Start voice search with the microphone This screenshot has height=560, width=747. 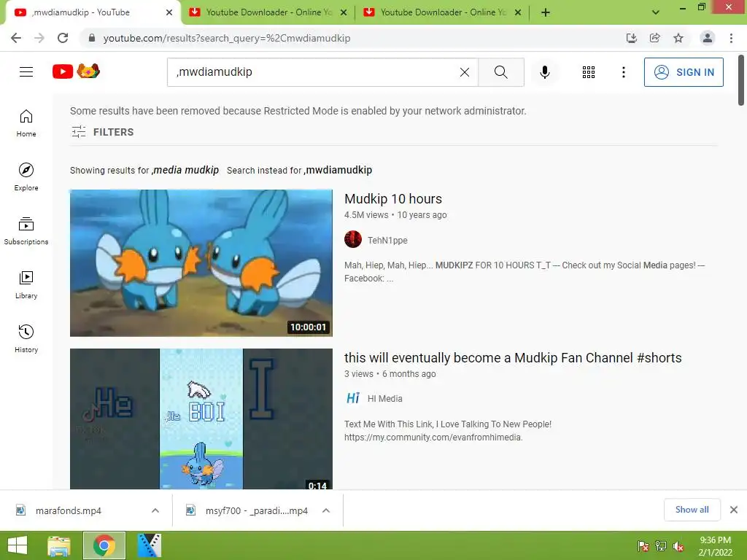(544, 72)
